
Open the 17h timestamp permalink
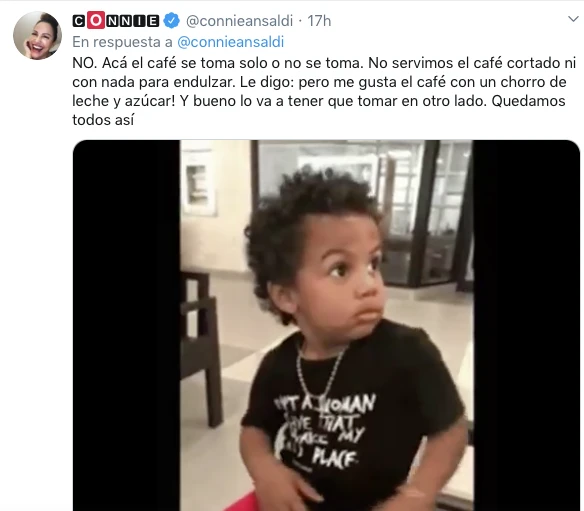[319, 21]
